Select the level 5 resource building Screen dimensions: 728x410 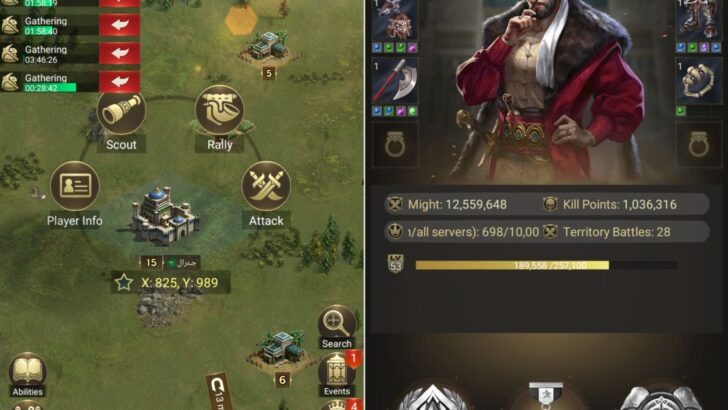click(268, 48)
